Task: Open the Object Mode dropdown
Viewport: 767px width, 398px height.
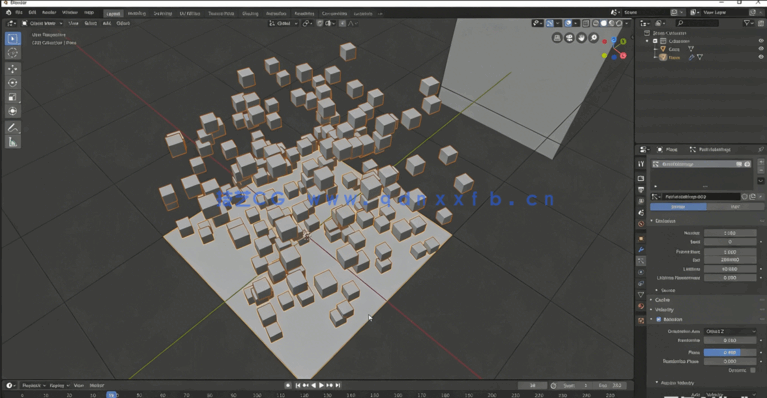Action: 42,23
